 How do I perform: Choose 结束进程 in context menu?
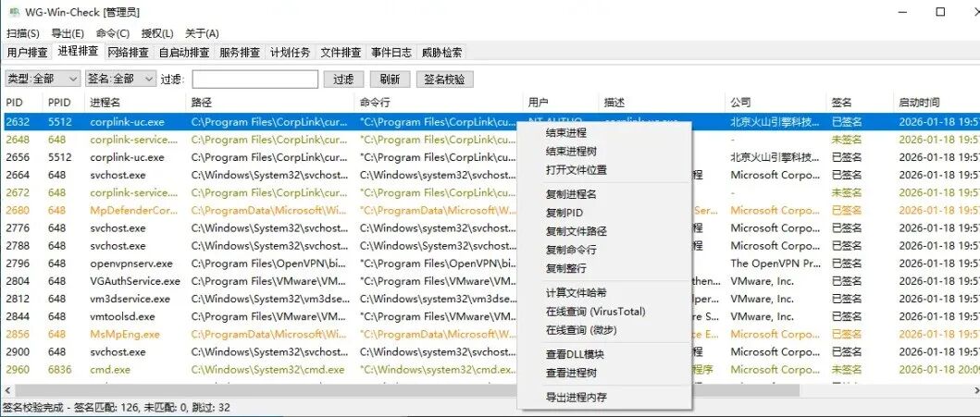[x=604, y=133]
